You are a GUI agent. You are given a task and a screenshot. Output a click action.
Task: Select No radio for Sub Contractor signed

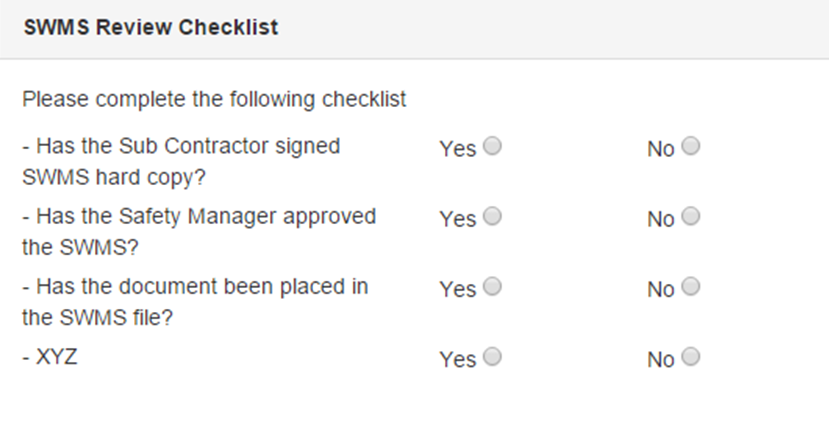pos(691,146)
